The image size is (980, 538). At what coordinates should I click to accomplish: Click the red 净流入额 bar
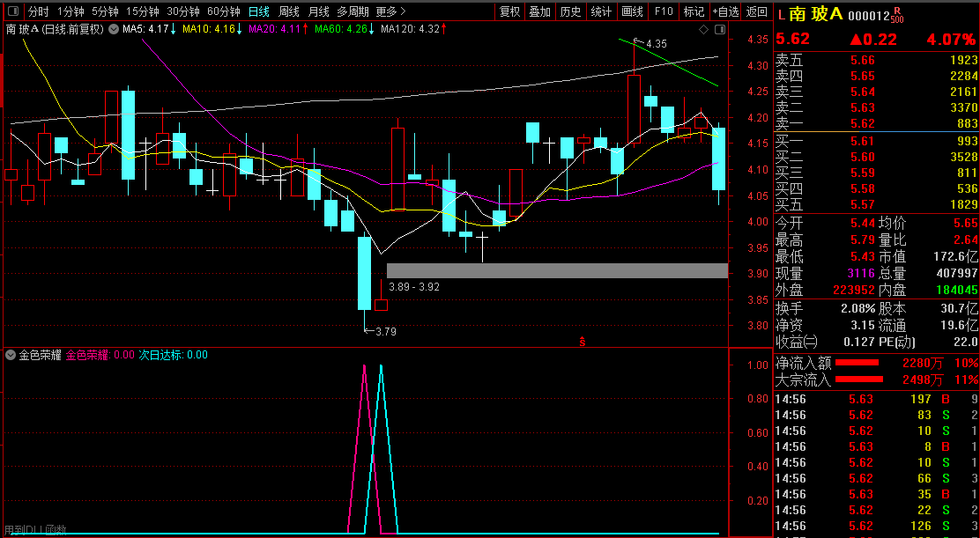[857, 363]
